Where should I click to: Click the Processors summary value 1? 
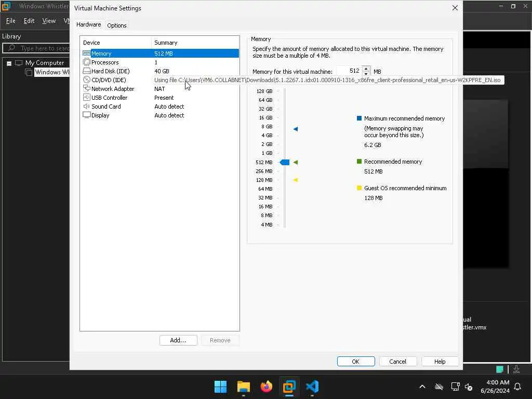pos(156,62)
